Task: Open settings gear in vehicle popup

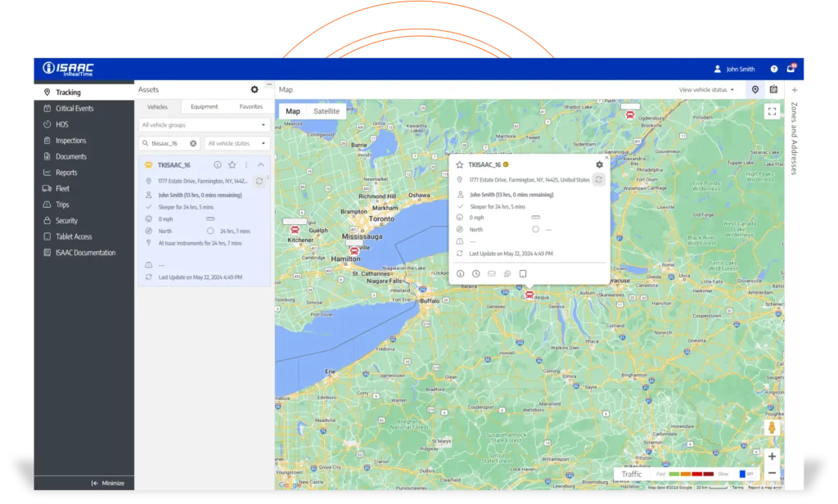Action: click(599, 164)
